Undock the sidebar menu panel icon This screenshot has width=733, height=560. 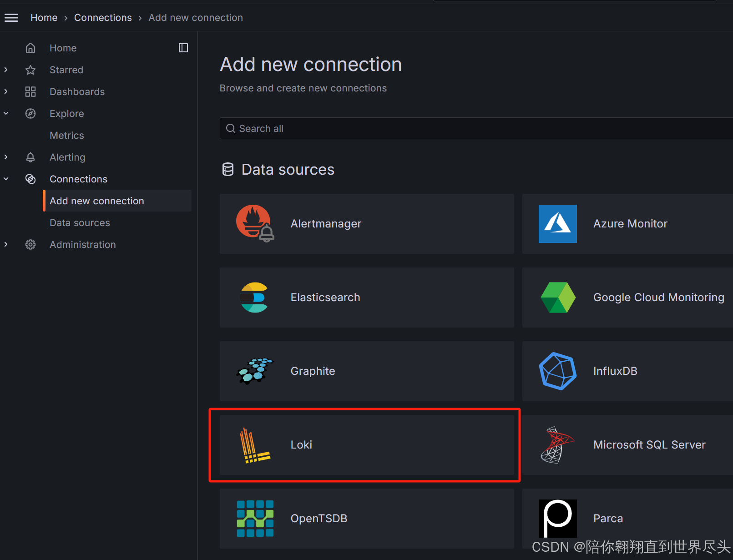pos(183,48)
